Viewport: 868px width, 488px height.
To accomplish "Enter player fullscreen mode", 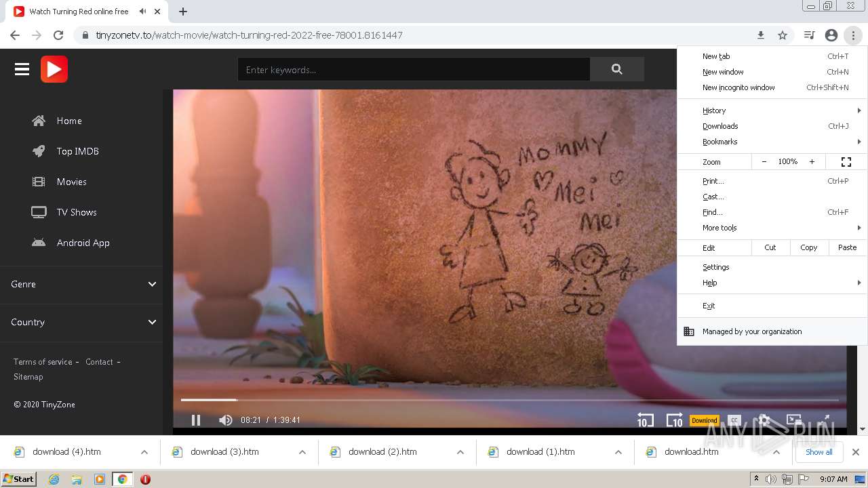I will point(824,420).
